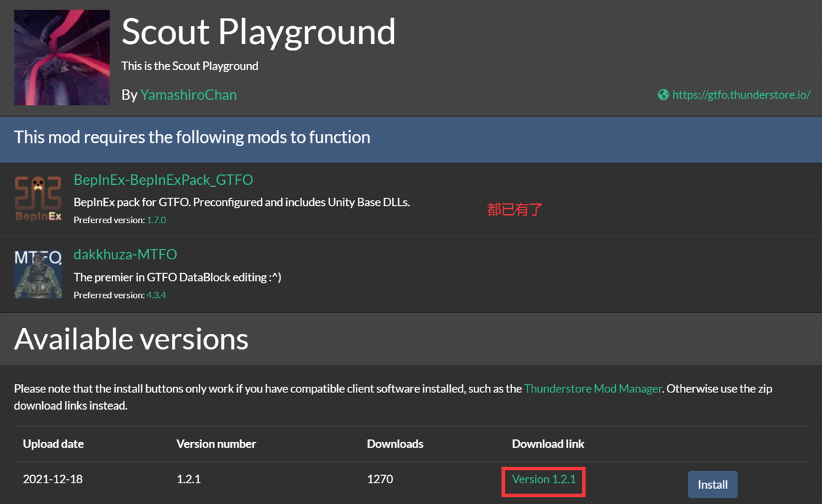This screenshot has height=504, width=822.
Task: Click the Downloads column header
Action: pyautogui.click(x=395, y=444)
